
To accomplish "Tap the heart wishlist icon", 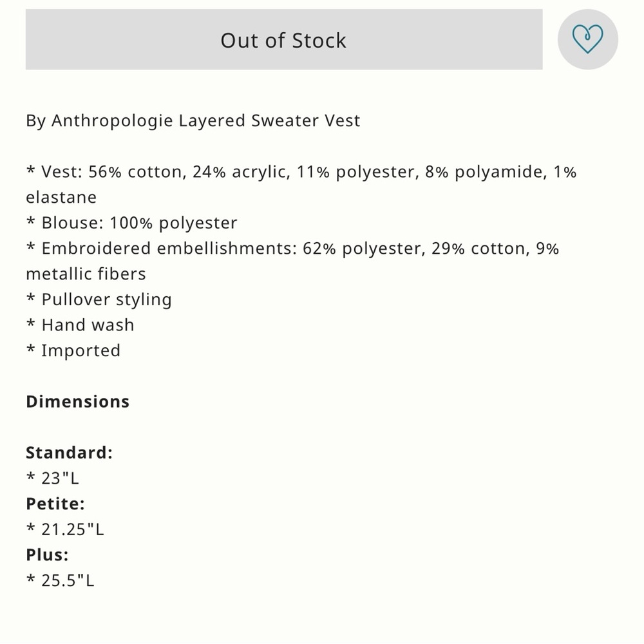I will 587,39.
